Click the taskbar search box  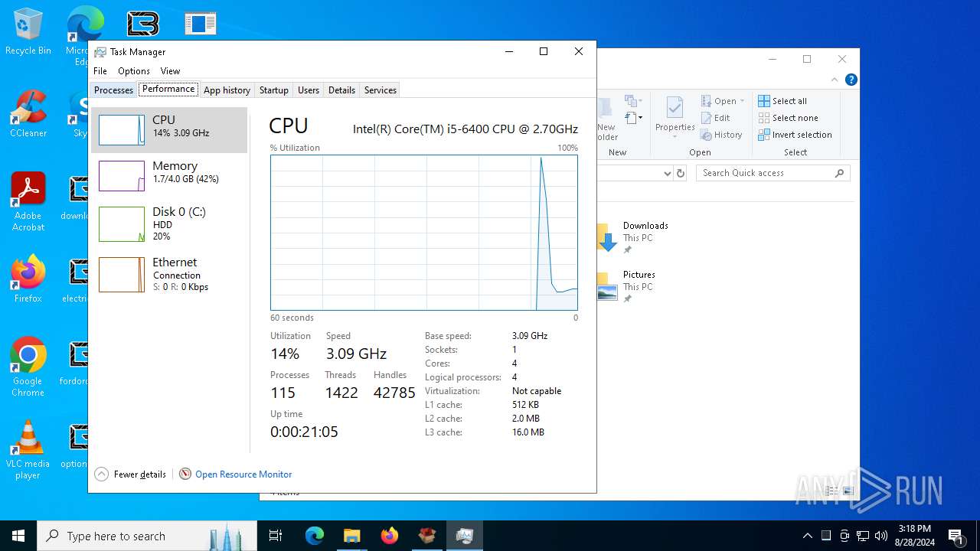147,536
